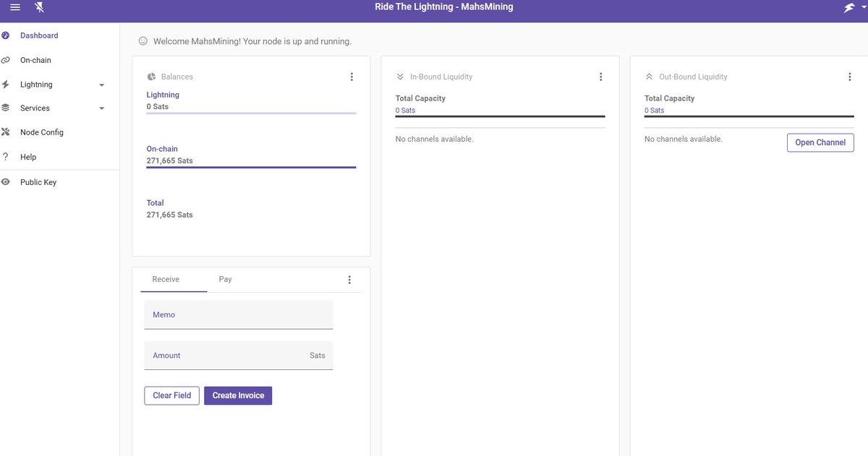The image size is (868, 456).
Task: Open the Receive/Pay card options menu
Action: pos(349,280)
